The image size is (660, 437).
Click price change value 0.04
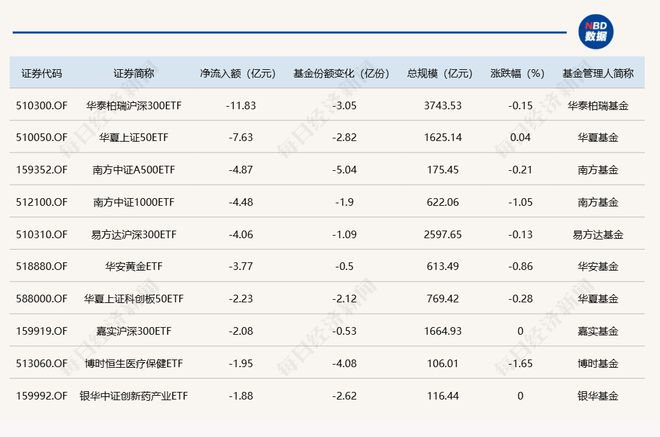click(x=520, y=137)
